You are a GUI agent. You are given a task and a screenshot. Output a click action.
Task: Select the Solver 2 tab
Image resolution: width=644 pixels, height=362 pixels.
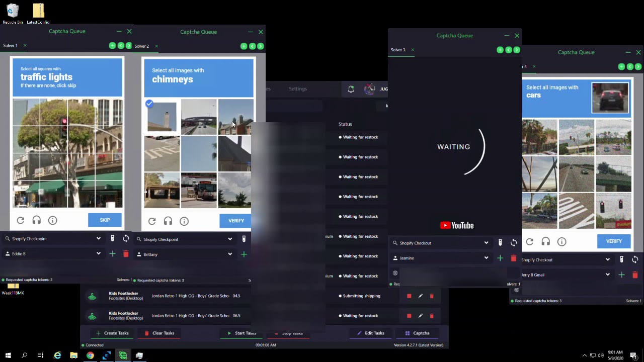(141, 46)
